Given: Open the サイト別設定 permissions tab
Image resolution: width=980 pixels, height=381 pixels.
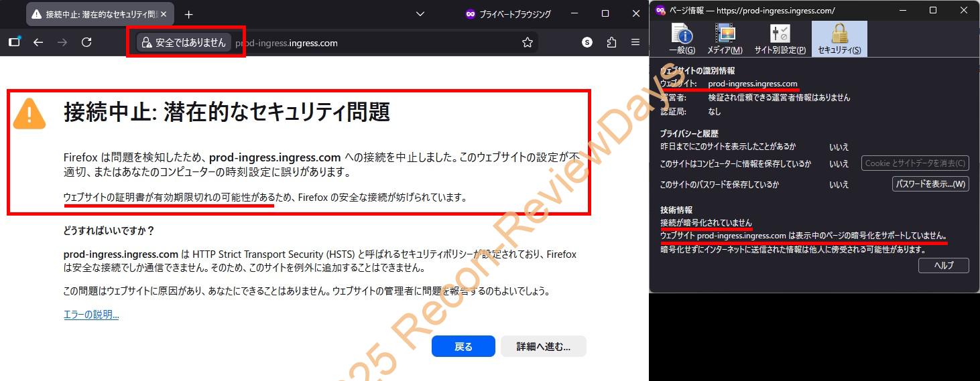Looking at the screenshot, I should pyautogui.click(x=780, y=38).
